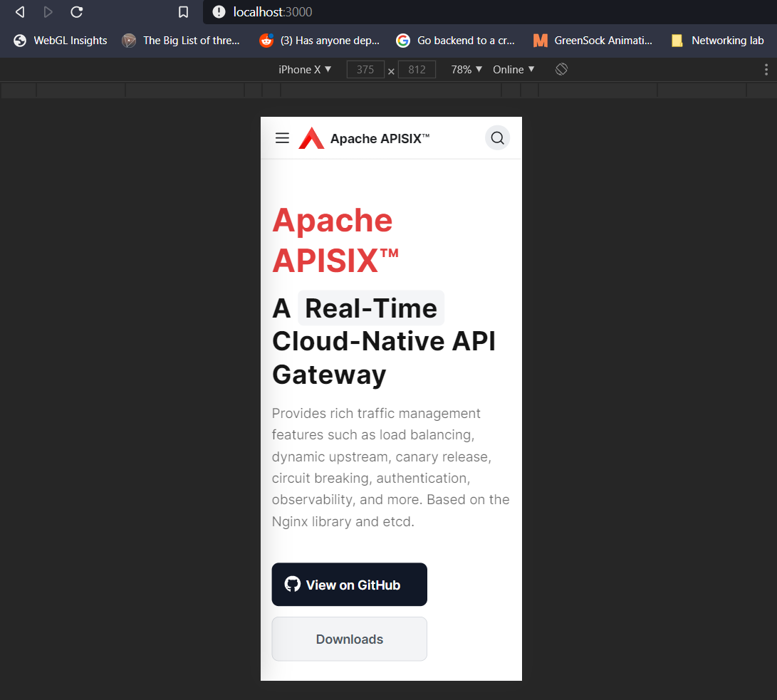The image size is (777, 700).
Task: Open the GreenSock Animation bookmark
Action: pyautogui.click(x=593, y=41)
